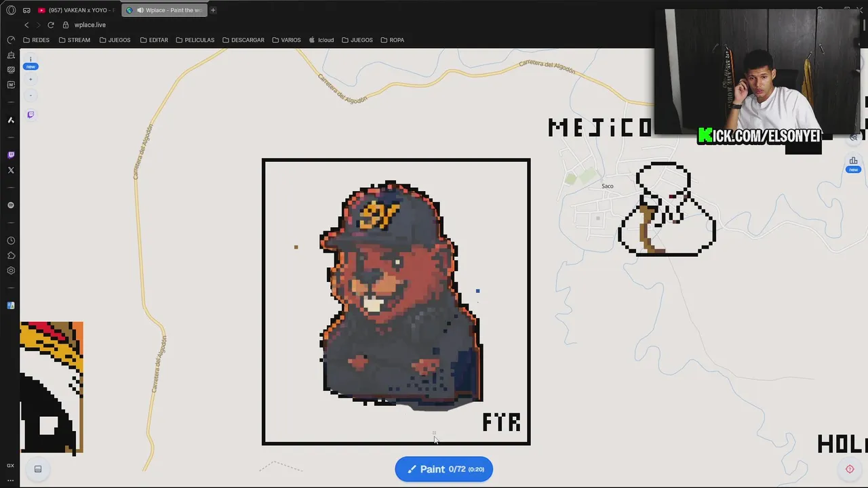Click the MEJICO pixel lettering on map
This screenshot has width=868, height=488.
[x=600, y=127]
